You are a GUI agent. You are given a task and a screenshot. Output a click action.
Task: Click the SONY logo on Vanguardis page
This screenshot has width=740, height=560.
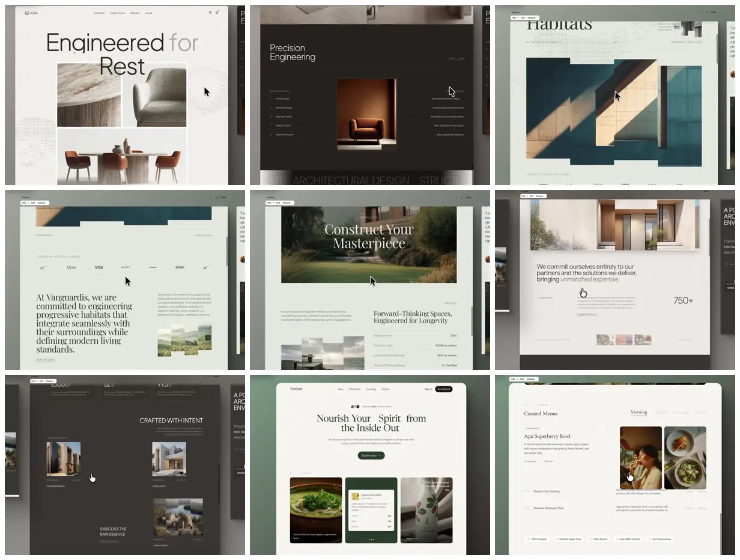pyautogui.click(x=126, y=267)
